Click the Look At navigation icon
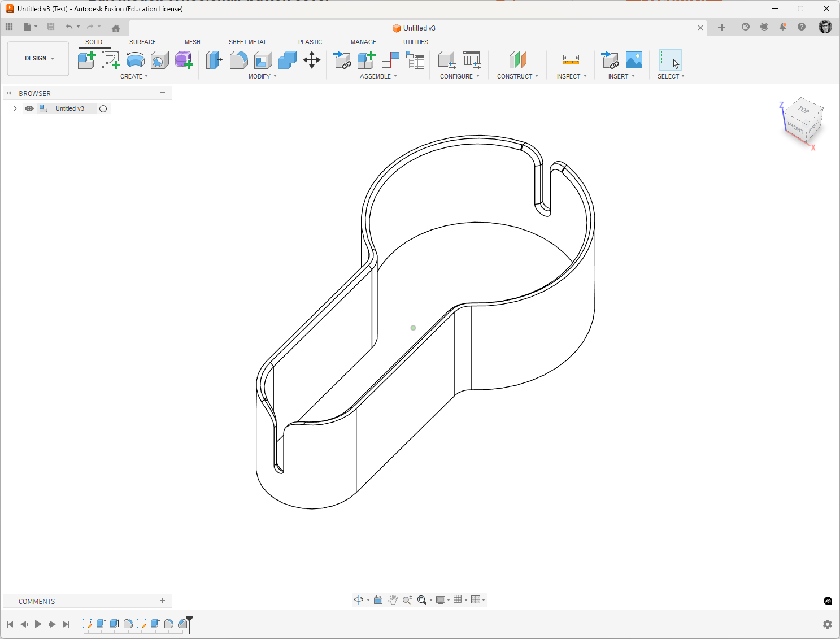The width and height of the screenshot is (840, 639). tap(378, 600)
